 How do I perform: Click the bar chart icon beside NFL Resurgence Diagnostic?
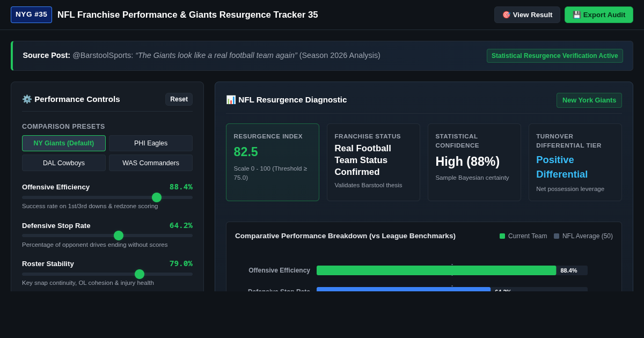(x=231, y=100)
